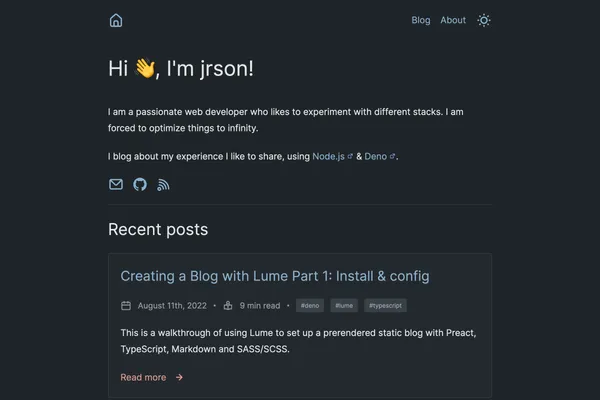Choose the #typescript tag

(384, 306)
